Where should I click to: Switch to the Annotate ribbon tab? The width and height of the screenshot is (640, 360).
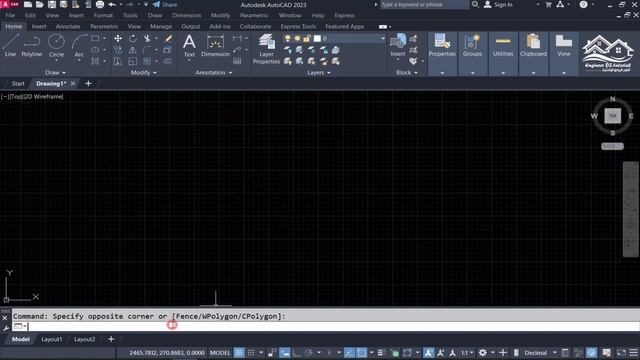click(x=68, y=27)
